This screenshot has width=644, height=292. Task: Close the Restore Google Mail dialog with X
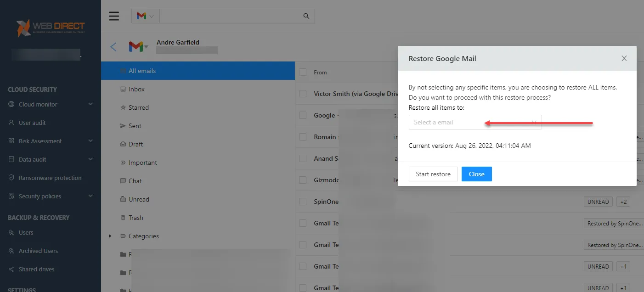point(624,58)
